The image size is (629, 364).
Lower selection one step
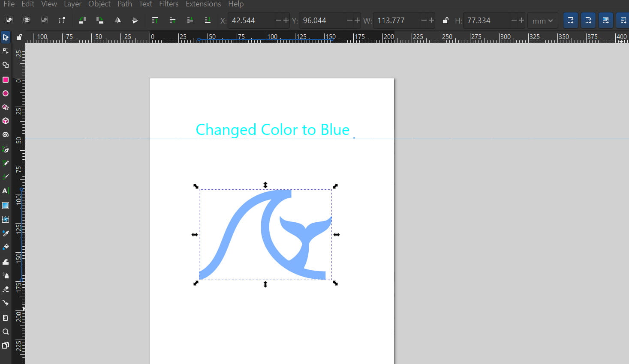[x=190, y=20]
